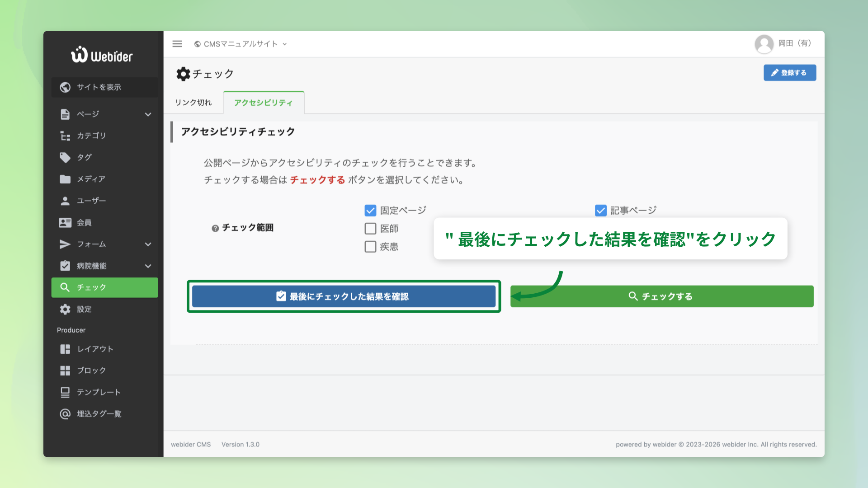
Task: Click the メディア folder icon
Action: pos(65,179)
